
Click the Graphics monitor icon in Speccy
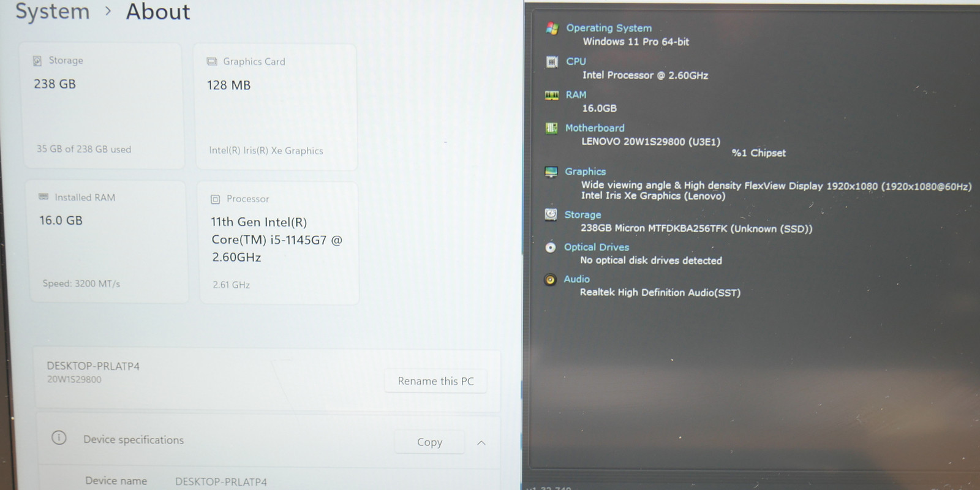551,172
